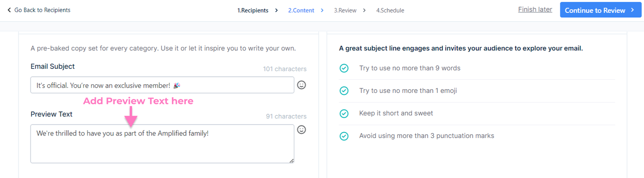Click the Preview Text textarea resize handle
The width and height of the screenshot is (644, 178).
click(x=291, y=161)
